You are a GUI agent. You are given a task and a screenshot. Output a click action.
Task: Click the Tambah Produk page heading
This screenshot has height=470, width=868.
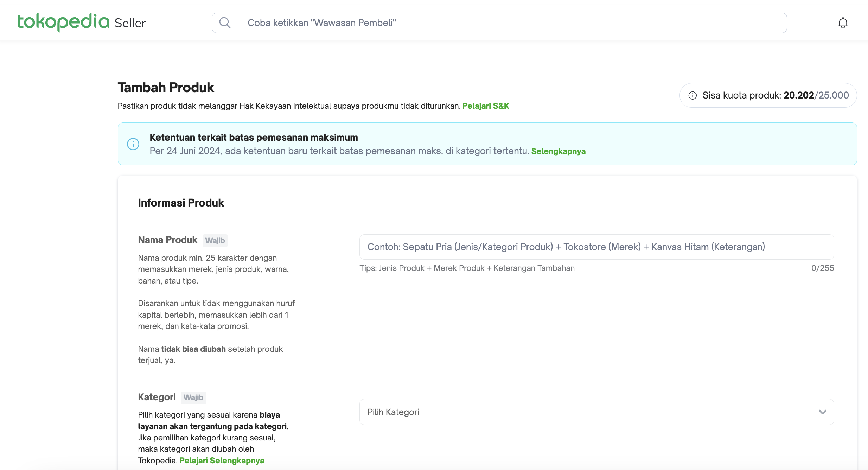tap(166, 88)
